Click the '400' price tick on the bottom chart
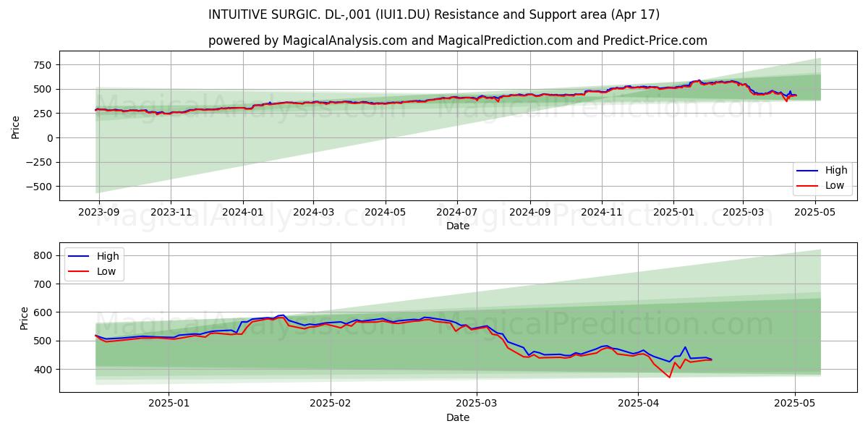The width and height of the screenshot is (868, 434). coord(42,370)
